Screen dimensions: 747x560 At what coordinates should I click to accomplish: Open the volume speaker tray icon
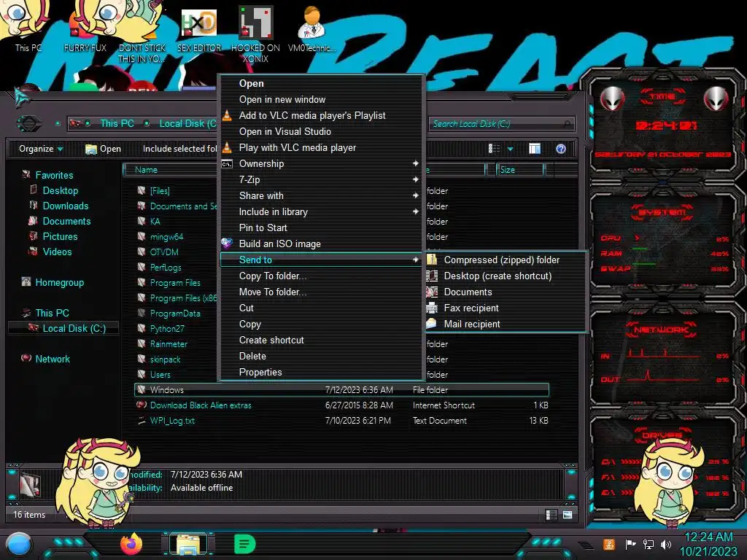click(x=666, y=544)
